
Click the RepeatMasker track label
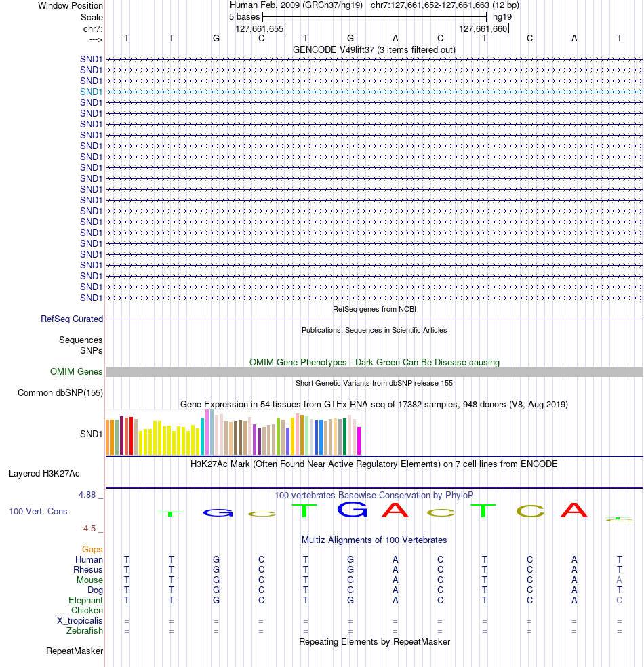click(x=75, y=651)
